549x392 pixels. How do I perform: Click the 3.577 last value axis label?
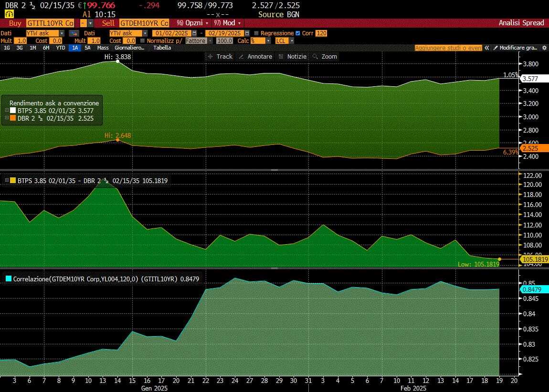tap(534, 79)
